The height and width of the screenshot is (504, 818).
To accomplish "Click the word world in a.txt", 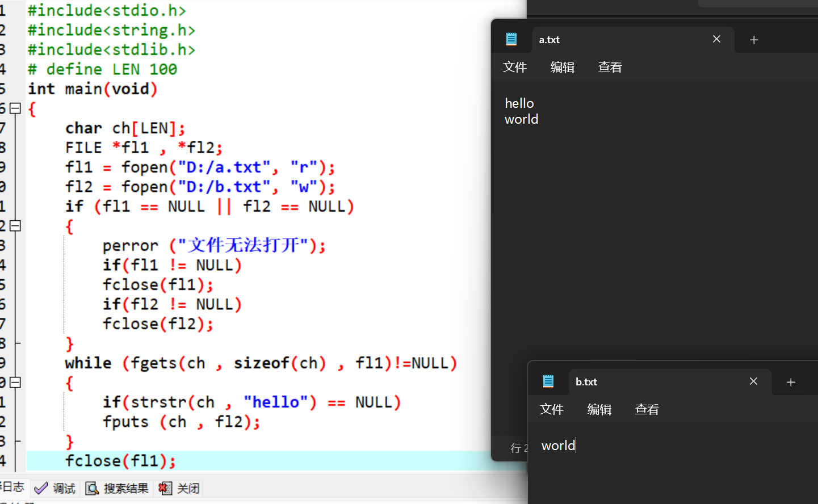I will click(522, 119).
